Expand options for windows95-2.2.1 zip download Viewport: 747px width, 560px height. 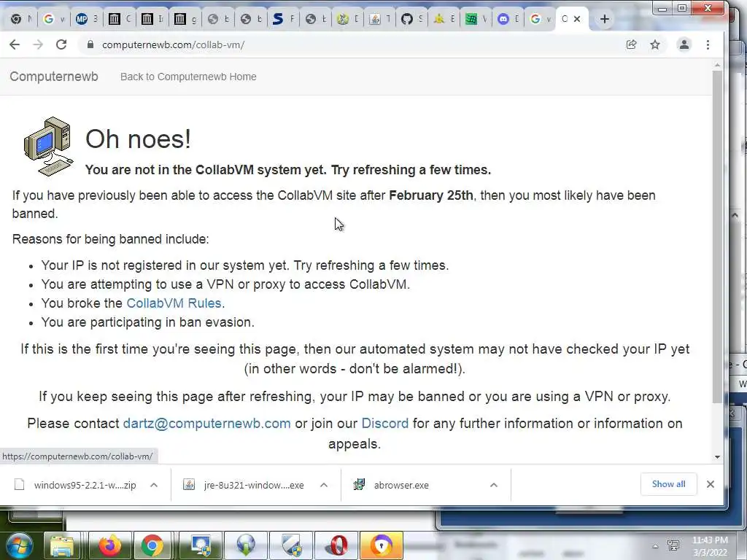(154, 485)
